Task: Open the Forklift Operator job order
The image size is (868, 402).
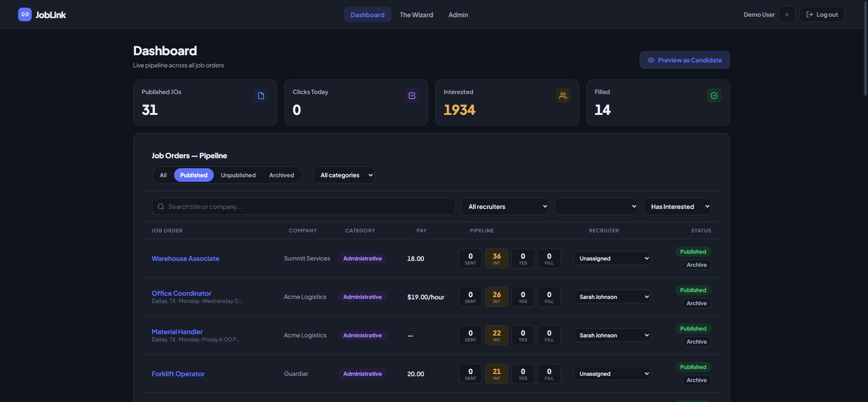Action: (178, 374)
